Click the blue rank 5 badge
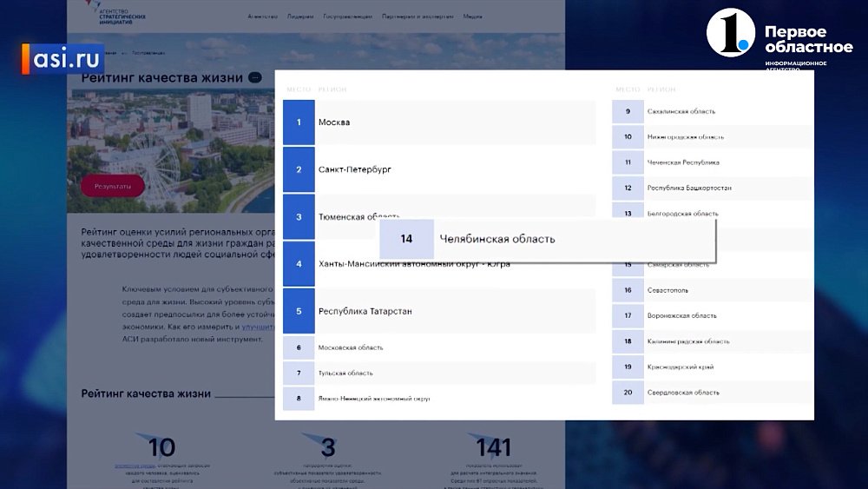 tap(299, 311)
